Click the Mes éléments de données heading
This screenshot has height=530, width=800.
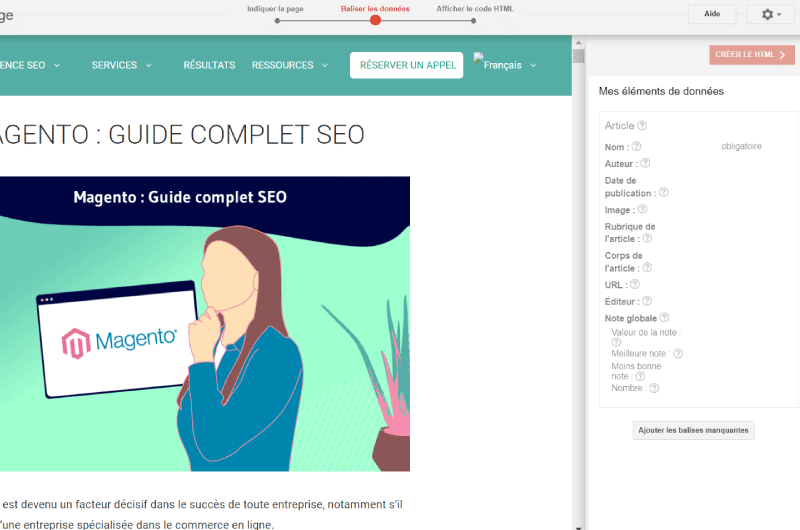coord(661,91)
